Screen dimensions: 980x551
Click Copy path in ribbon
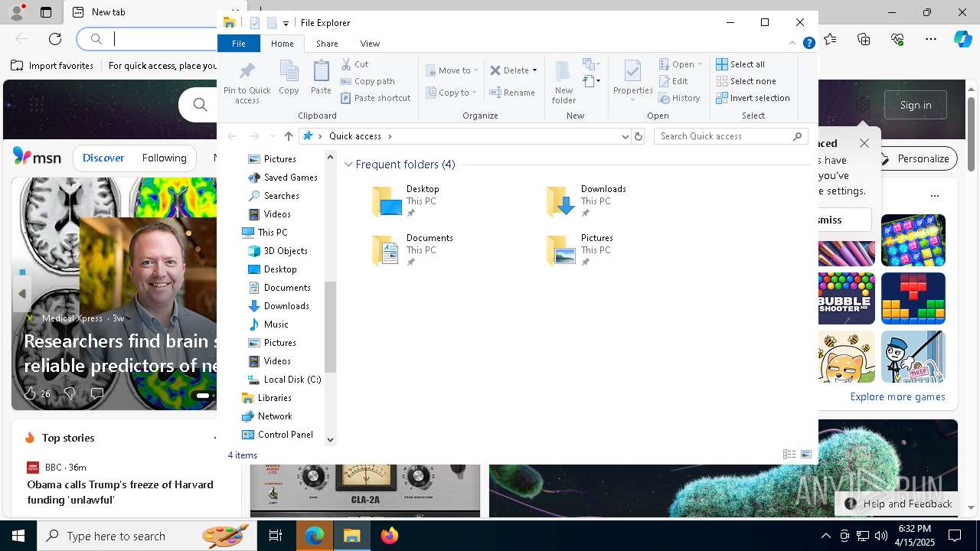[367, 81]
